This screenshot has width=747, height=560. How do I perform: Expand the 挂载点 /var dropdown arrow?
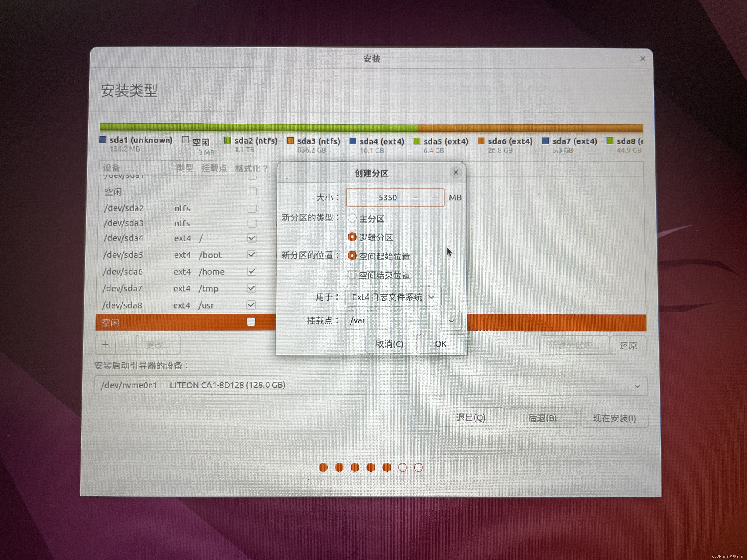(x=451, y=321)
